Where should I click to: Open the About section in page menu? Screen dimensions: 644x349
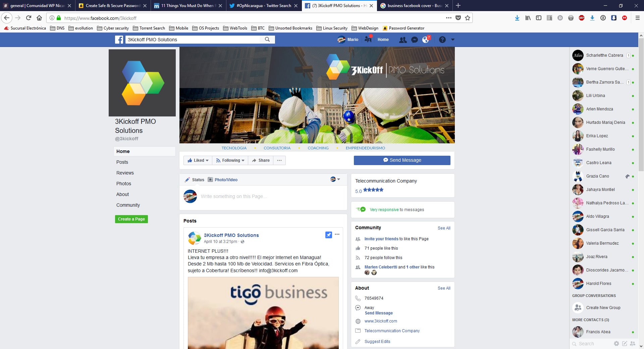[122, 194]
